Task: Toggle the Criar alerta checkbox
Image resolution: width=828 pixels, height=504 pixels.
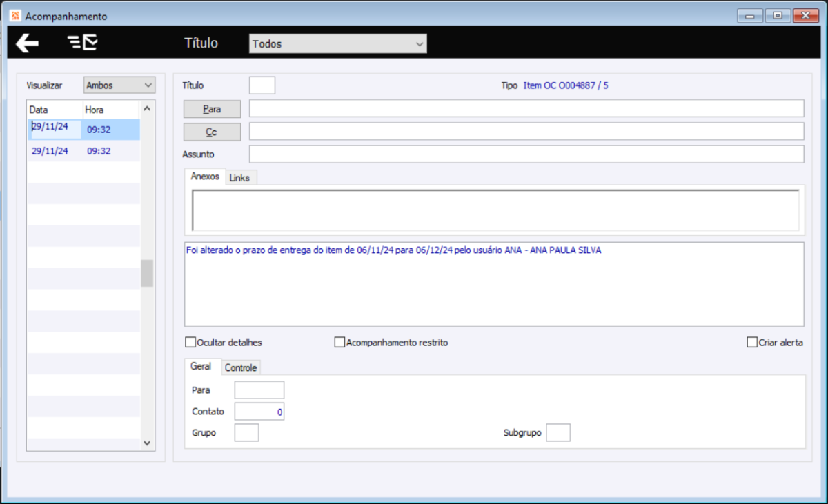Action: click(x=752, y=342)
